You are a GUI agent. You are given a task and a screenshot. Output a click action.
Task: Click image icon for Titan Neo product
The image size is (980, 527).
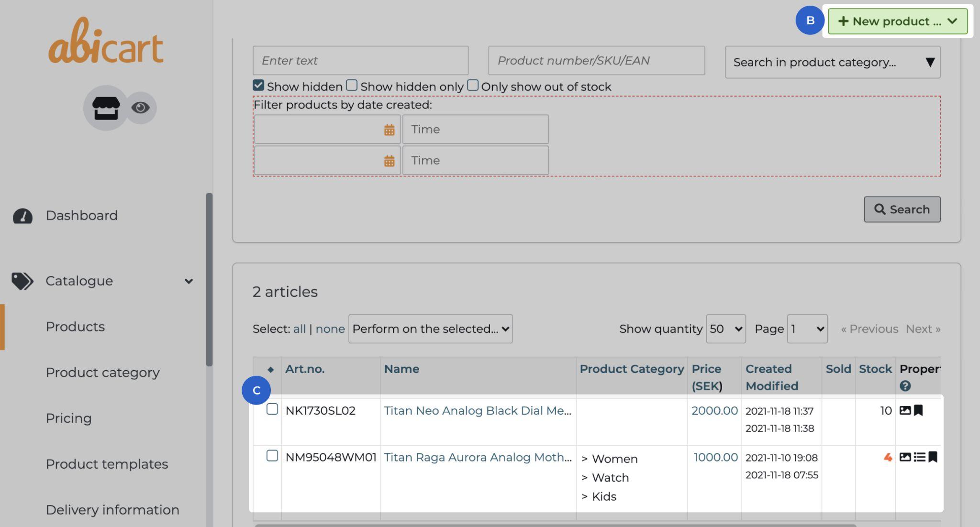point(904,410)
